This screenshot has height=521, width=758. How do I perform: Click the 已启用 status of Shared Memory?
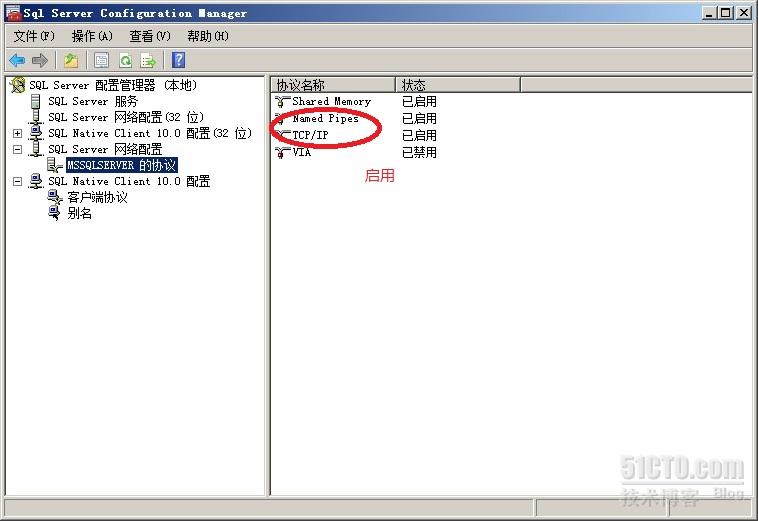click(x=419, y=101)
